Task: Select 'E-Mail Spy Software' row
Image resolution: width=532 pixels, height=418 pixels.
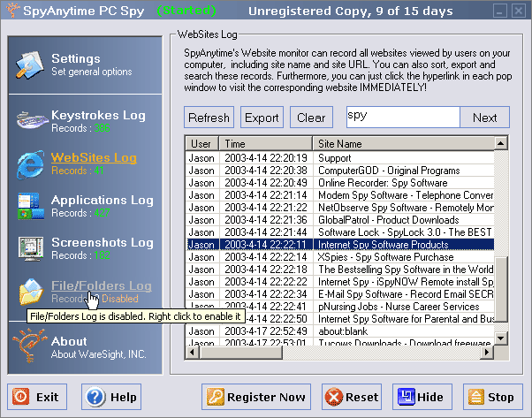Action: point(339,293)
